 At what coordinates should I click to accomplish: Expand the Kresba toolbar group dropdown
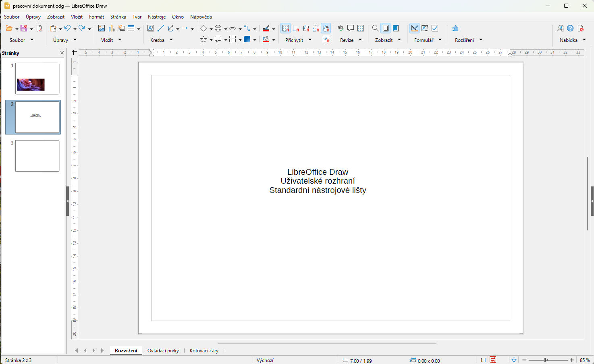click(171, 40)
